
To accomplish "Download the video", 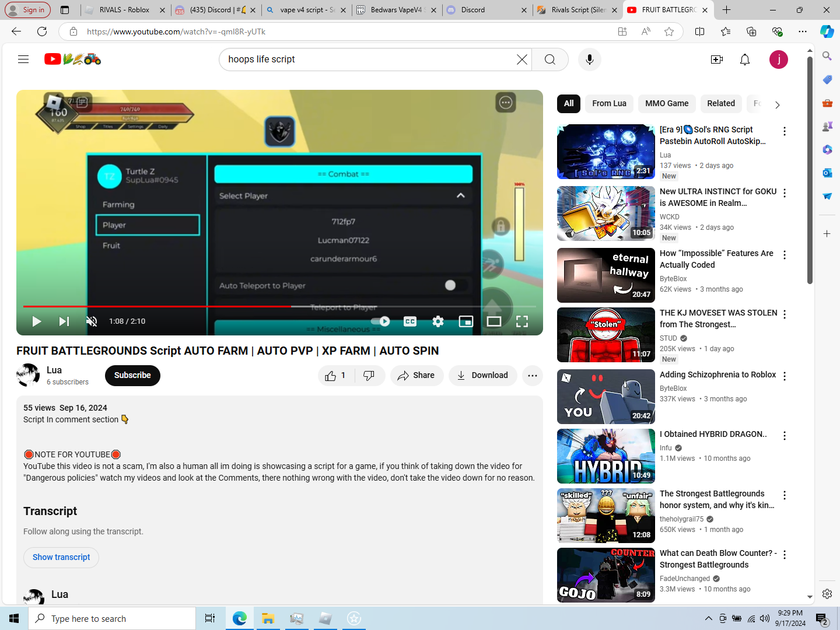I will click(x=482, y=376).
